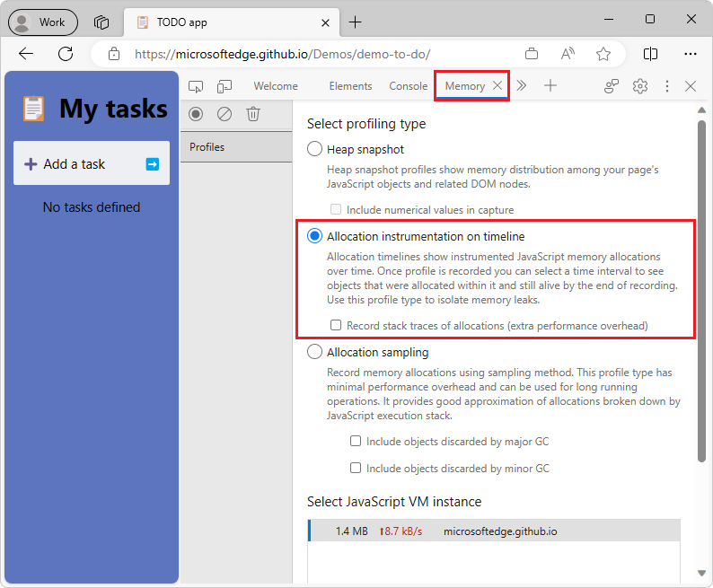
Task: Refresh the page
Action: pos(66,54)
